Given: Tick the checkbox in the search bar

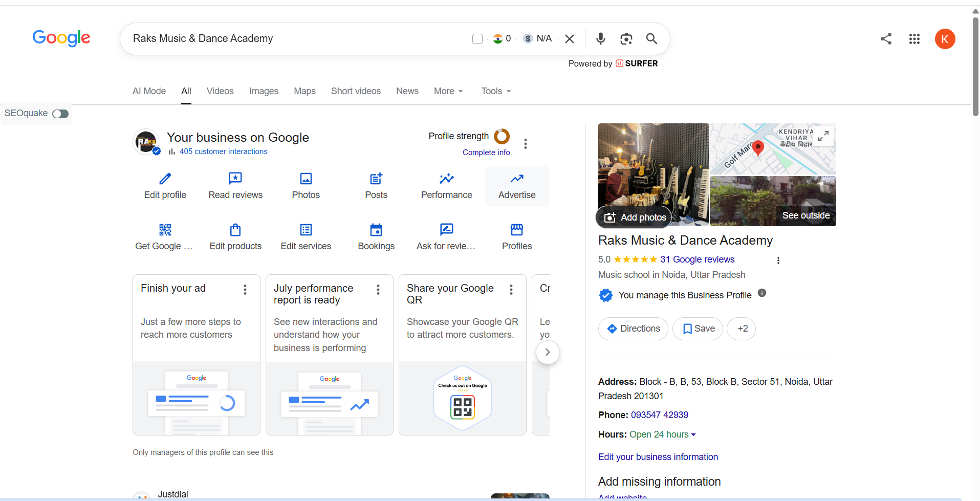Looking at the screenshot, I should click(x=477, y=39).
